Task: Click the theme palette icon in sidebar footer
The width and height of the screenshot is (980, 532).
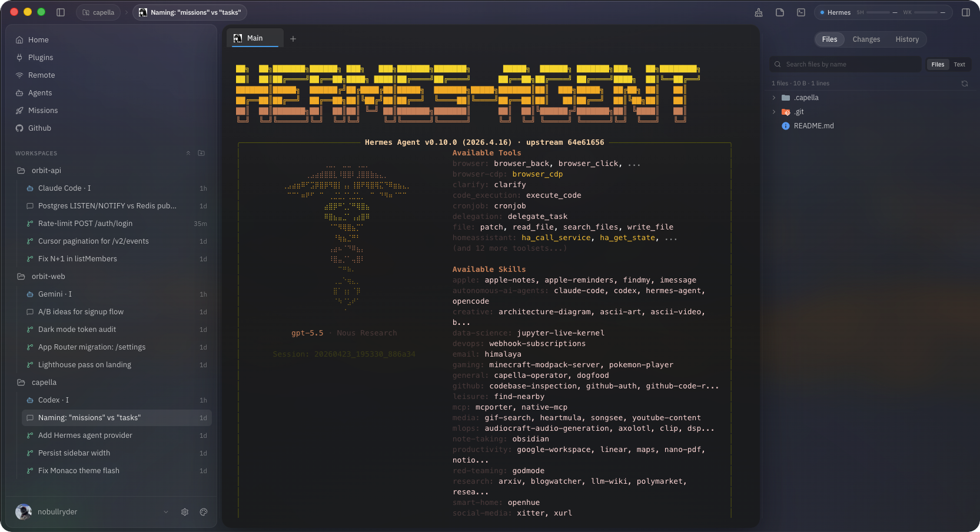Action: point(204,512)
